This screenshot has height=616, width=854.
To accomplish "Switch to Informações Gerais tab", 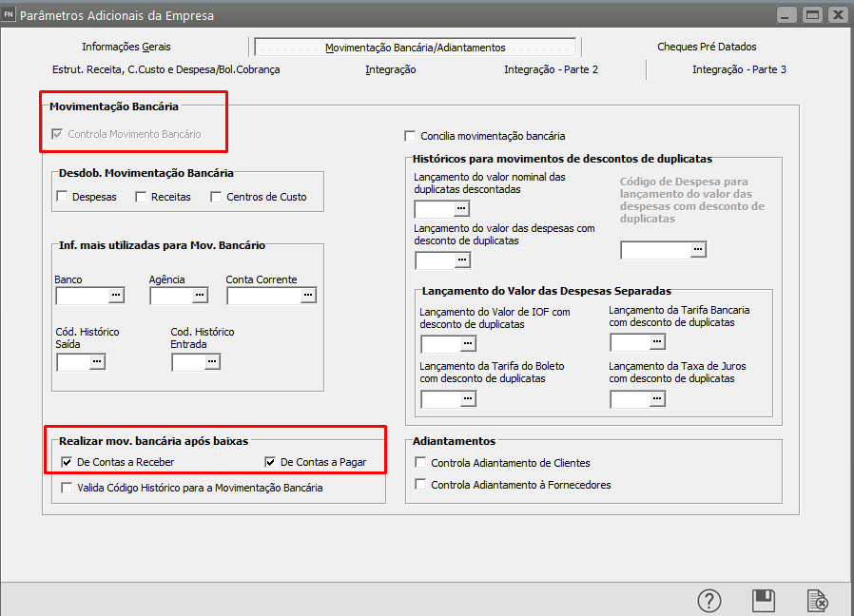I will tap(126, 47).
